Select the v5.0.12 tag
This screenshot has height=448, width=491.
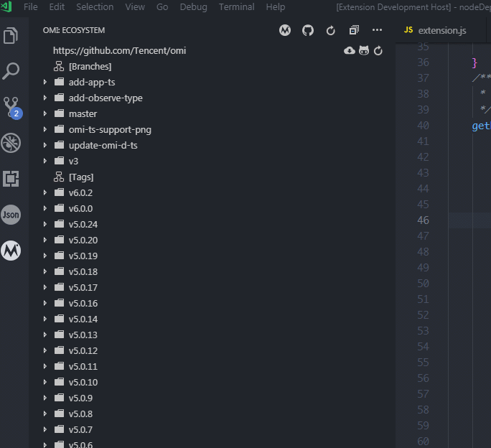212,350
